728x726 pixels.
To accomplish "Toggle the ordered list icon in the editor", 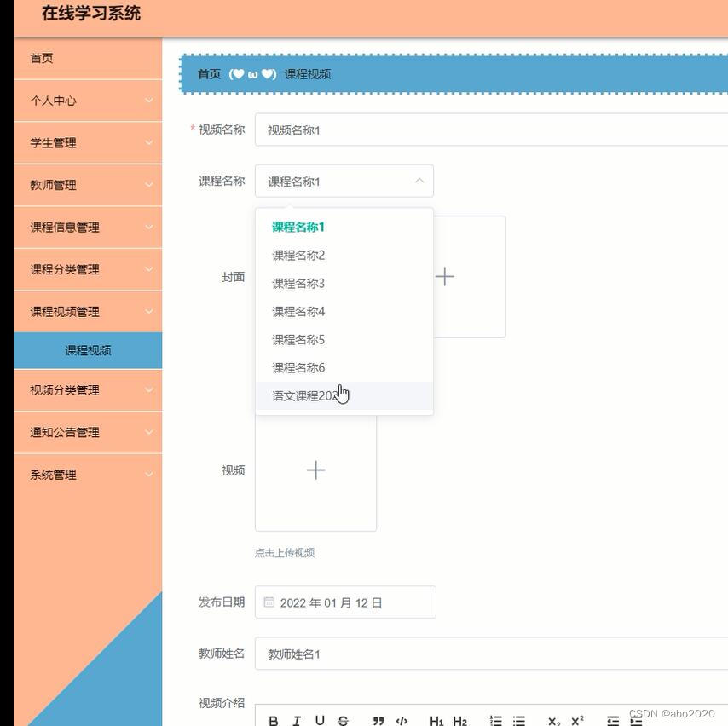I will (x=495, y=720).
